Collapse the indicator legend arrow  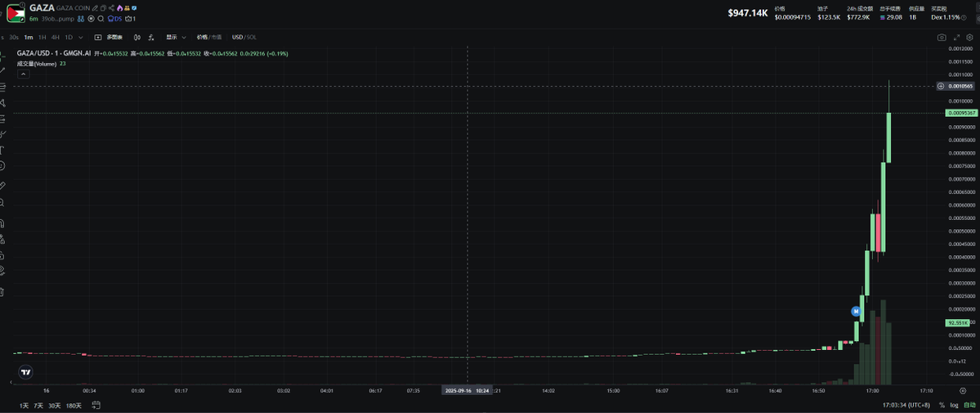23,74
